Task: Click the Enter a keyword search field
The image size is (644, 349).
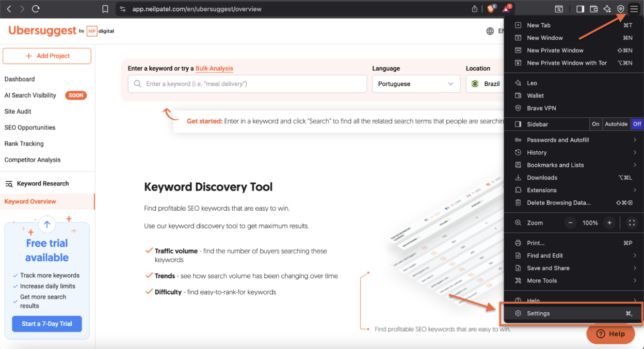Action: [247, 84]
